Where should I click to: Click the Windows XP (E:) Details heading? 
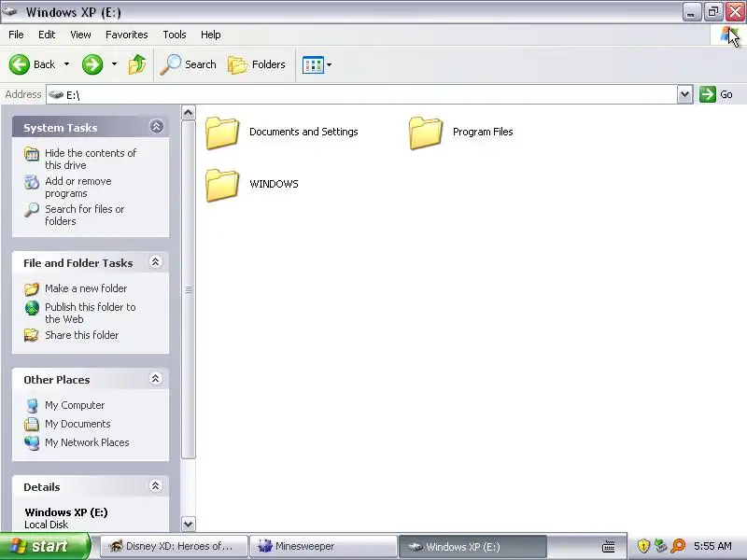click(66, 512)
